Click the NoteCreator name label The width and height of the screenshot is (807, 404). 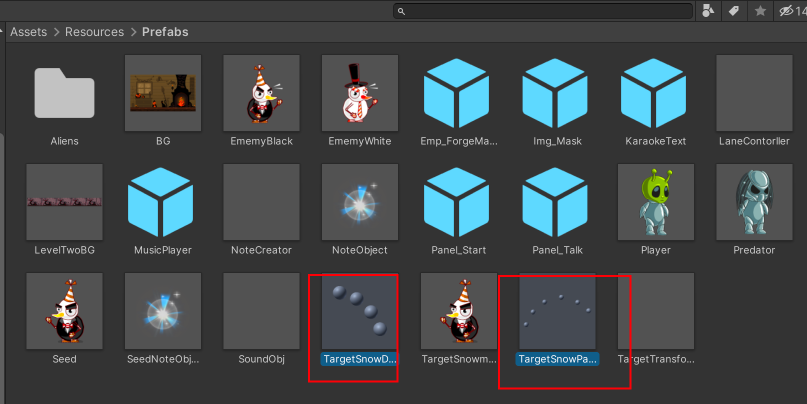pyautogui.click(x=261, y=250)
